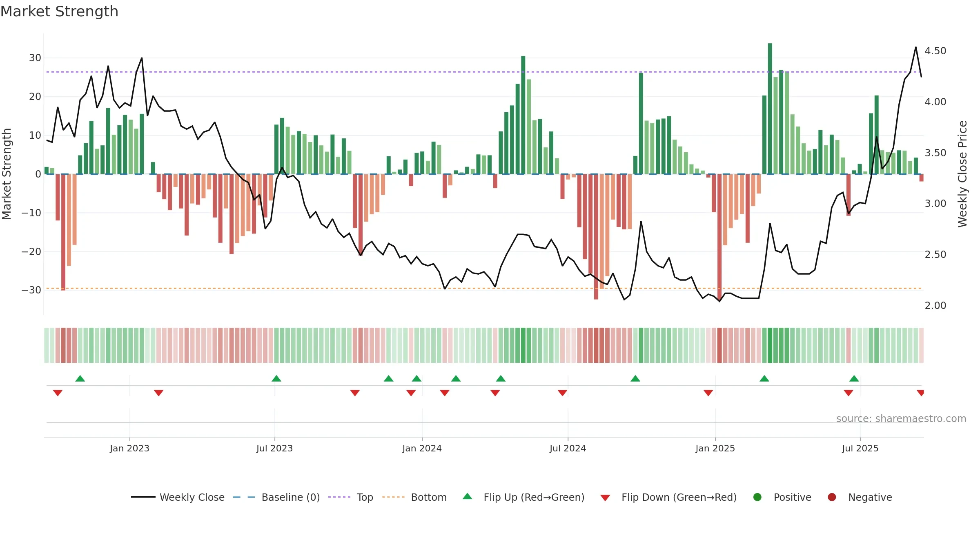Toggle the 'Flip Down (Green→Red)' legend label
The image size is (980, 551).
679,497
